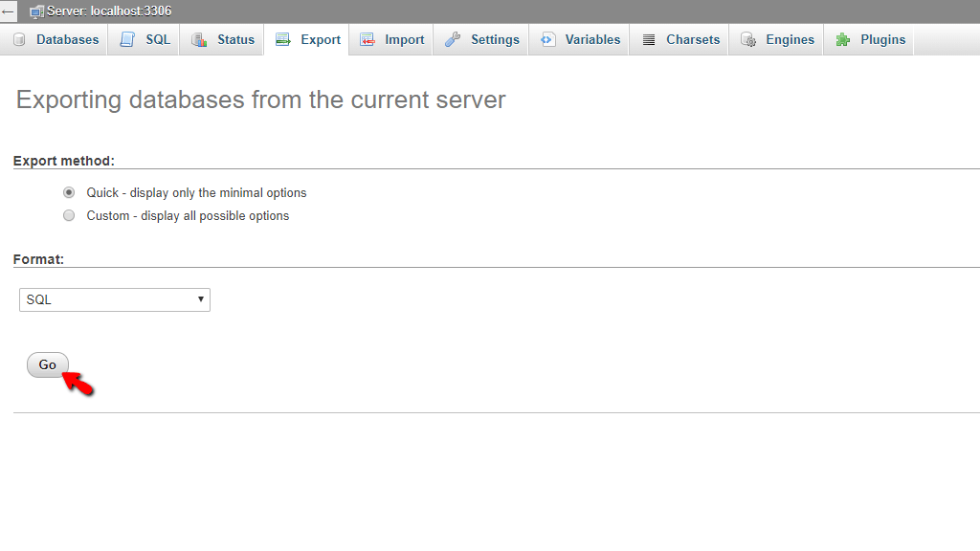Click the Go button to export
This screenshot has height=551, width=980.
48,364
